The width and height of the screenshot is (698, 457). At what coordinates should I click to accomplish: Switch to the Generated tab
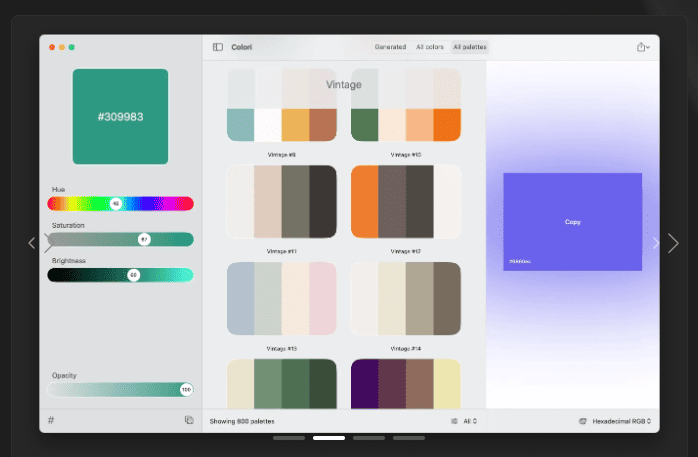tap(390, 47)
